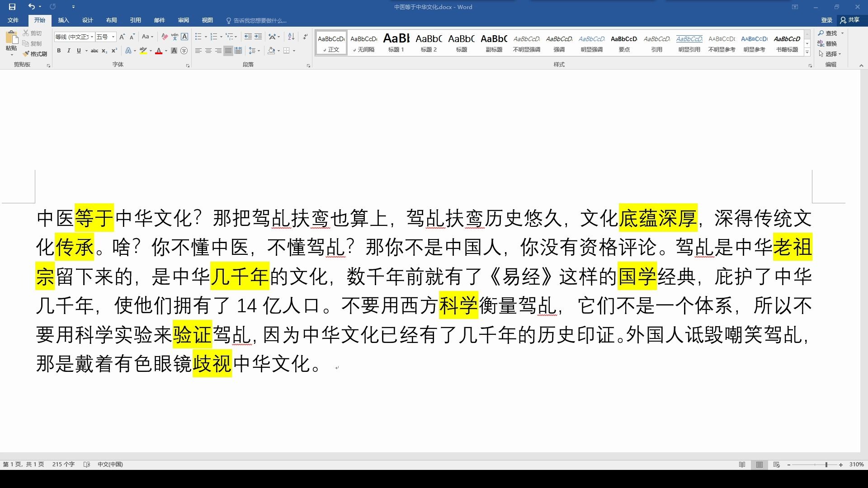
Task: Switch to Web Layout view in the status bar
Action: click(777, 465)
